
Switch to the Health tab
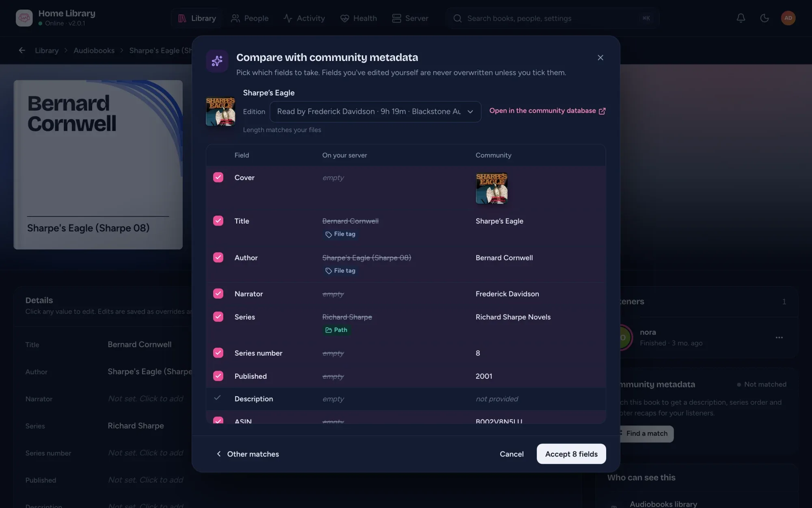358,18
